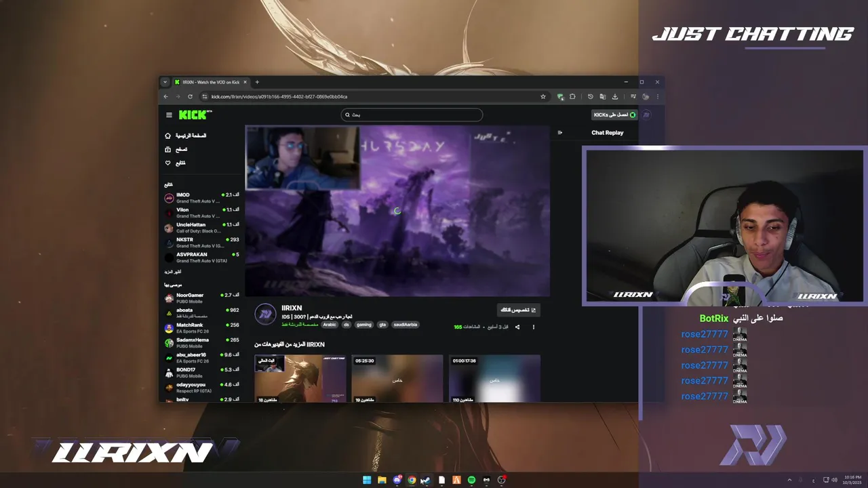Open the get KICKs button

tap(614, 115)
